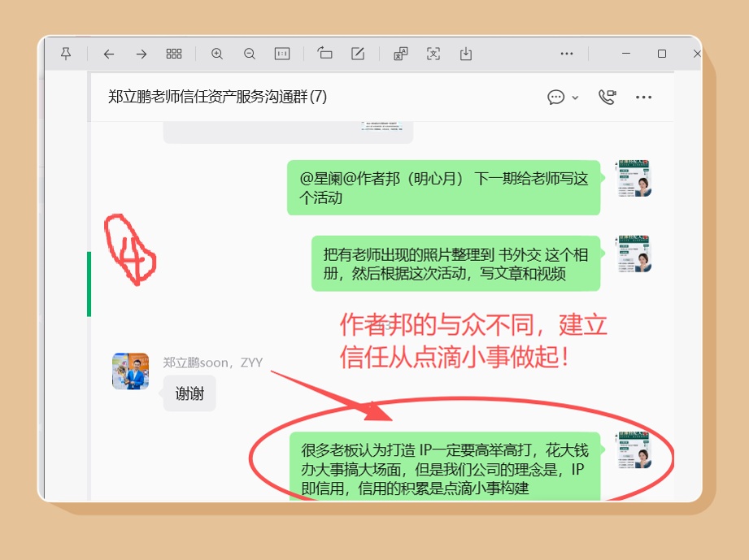Image resolution: width=749 pixels, height=560 pixels.
Task: Click the group title 郑立鹏老师信任资产服务沟通群
Action: pyautogui.click(x=217, y=97)
